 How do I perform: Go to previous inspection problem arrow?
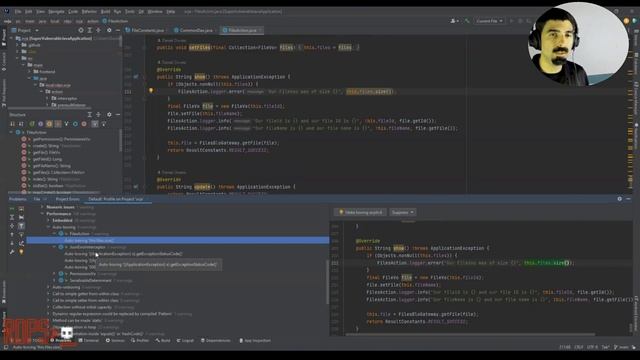click(12, 234)
